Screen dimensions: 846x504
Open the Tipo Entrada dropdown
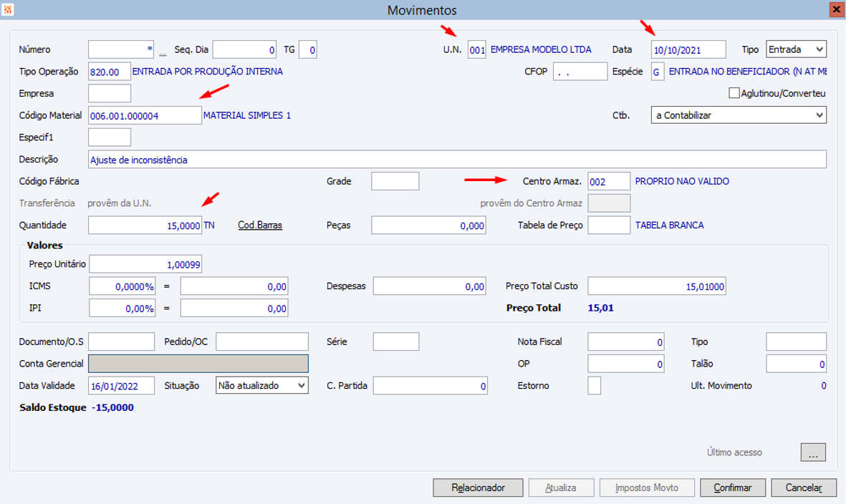click(x=796, y=49)
